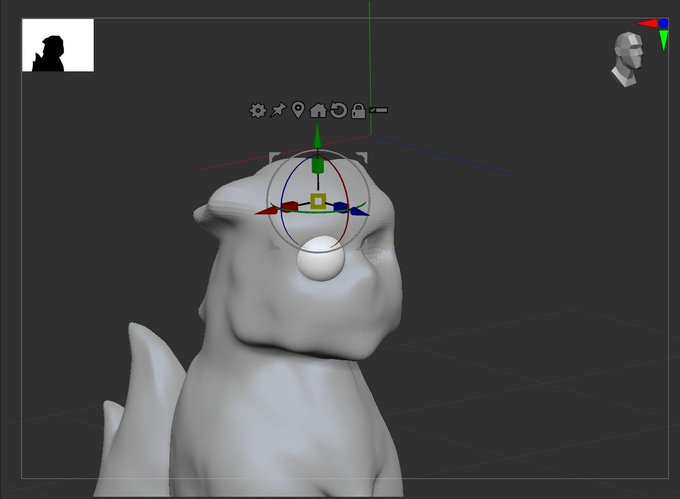Image resolution: width=680 pixels, height=499 pixels.
Task: Toggle the gizmo padlock icon
Action: 358,111
